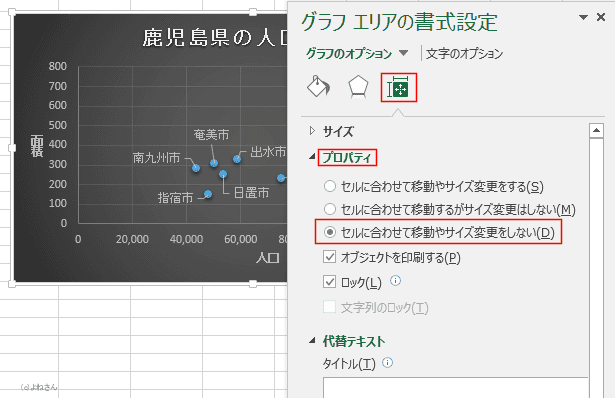The image size is (615, 398).
Task: Select the 面積 vertical axis title
Action: click(37, 145)
